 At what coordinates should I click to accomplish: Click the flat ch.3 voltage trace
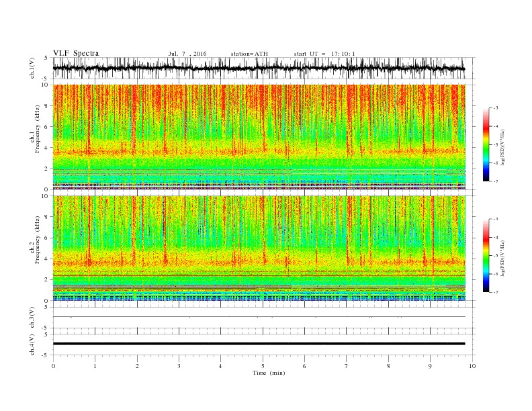pos(259,317)
